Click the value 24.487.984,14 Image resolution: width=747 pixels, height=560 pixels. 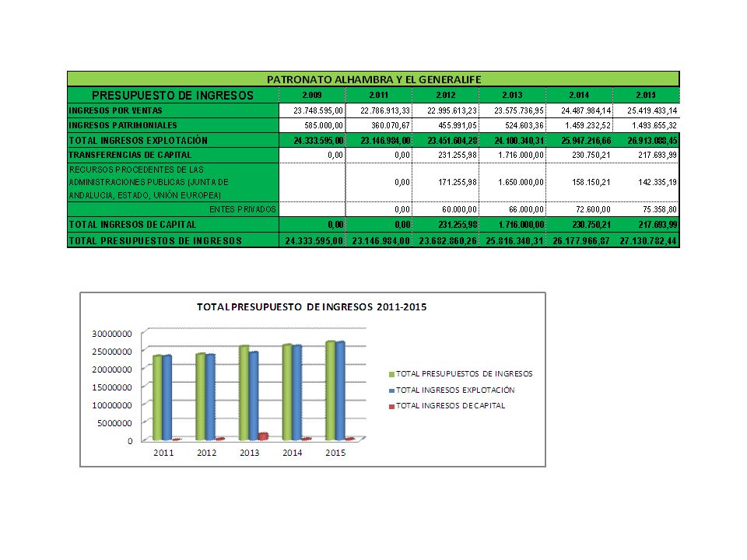tap(585, 110)
